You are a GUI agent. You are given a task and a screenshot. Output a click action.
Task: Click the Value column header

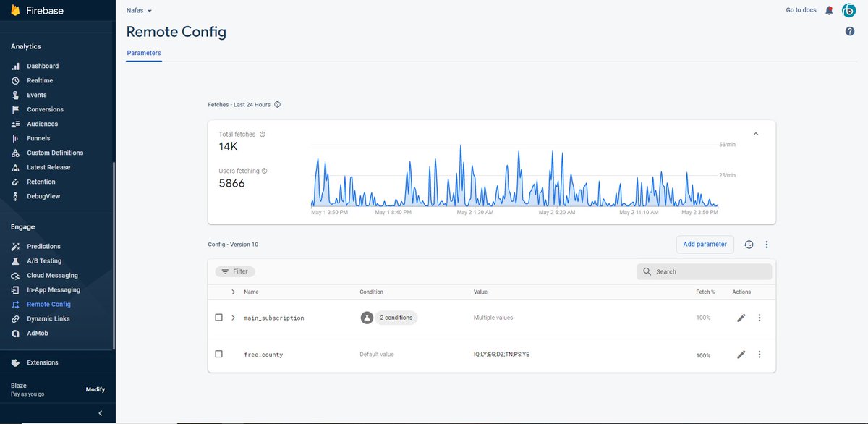point(480,292)
